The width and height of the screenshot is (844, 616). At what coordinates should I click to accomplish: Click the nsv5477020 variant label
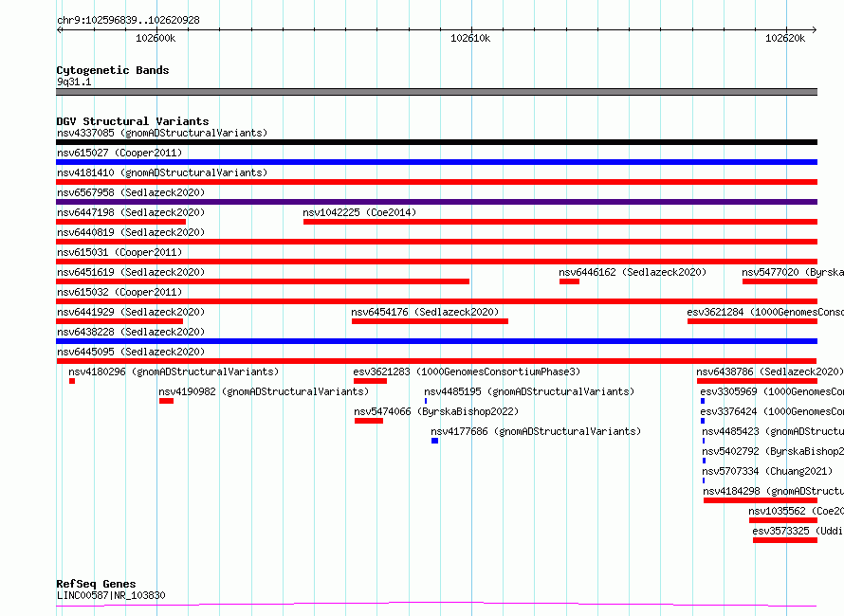[793, 272]
